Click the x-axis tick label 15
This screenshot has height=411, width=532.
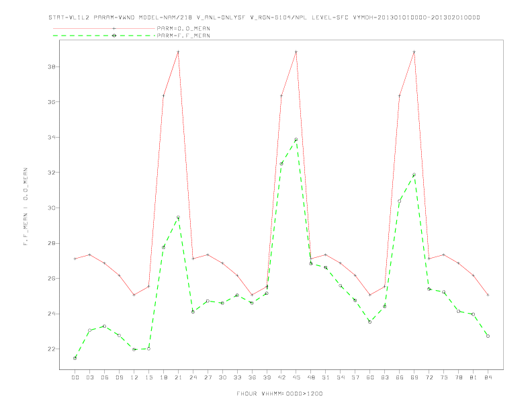tap(148, 377)
